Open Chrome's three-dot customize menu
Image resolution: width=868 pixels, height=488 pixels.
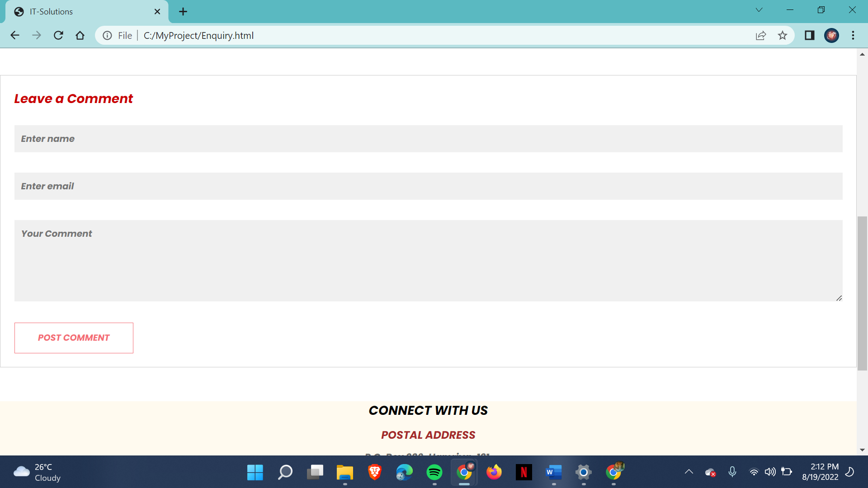[x=853, y=35]
